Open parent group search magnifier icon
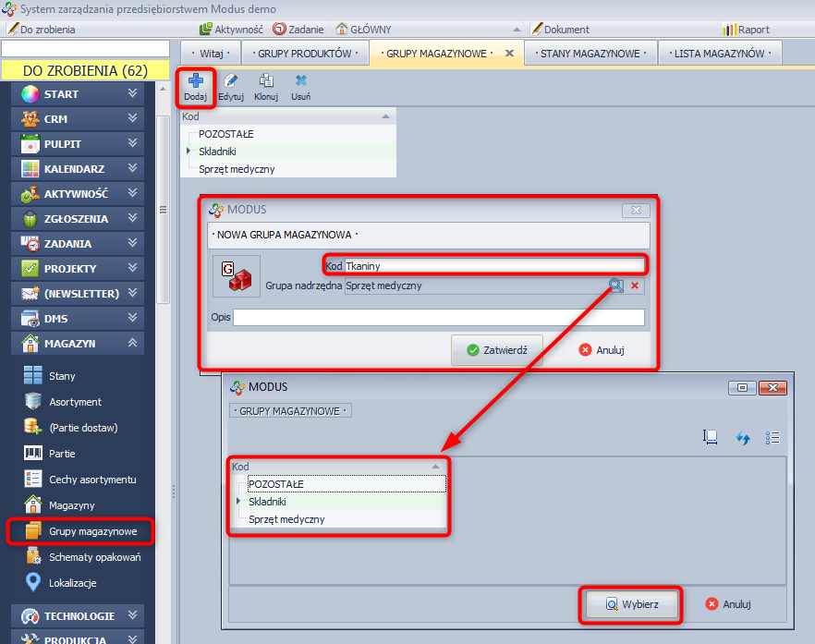Screen dimensions: 815x644 click(x=616, y=286)
